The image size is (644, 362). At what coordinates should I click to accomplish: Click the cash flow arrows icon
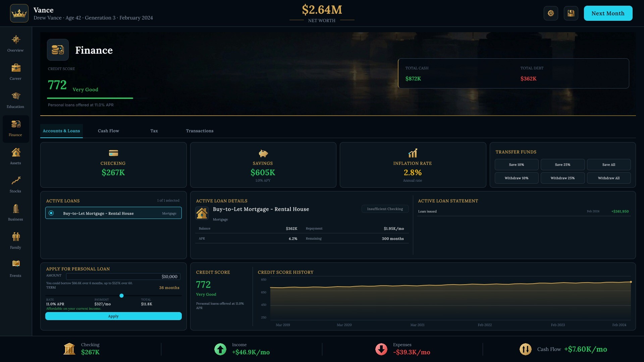tap(526, 349)
